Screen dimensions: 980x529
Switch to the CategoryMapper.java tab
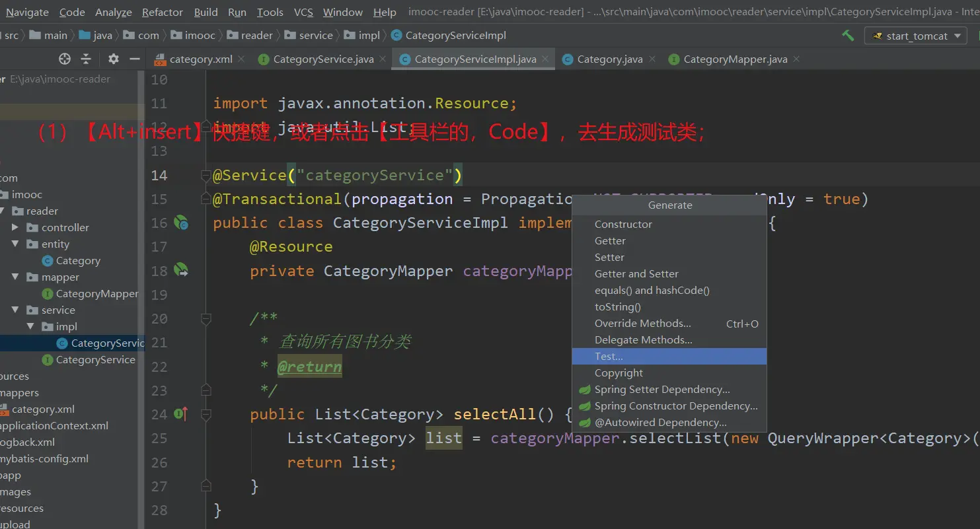click(x=735, y=59)
